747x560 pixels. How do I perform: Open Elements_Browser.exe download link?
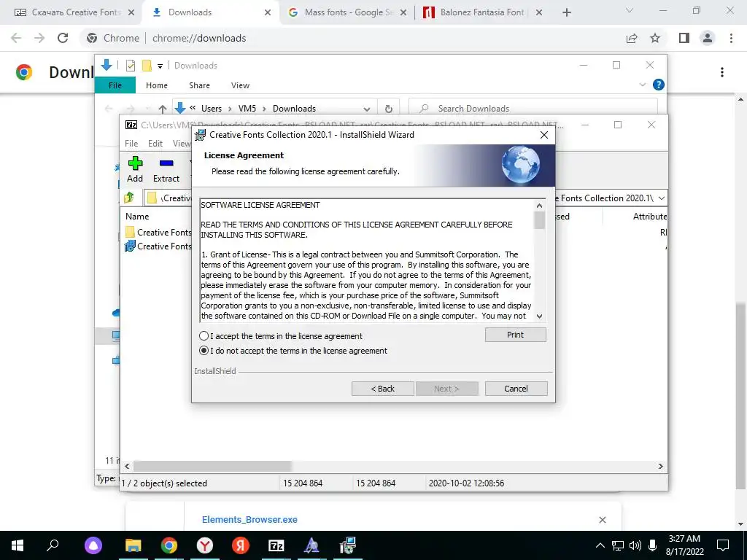tap(249, 519)
